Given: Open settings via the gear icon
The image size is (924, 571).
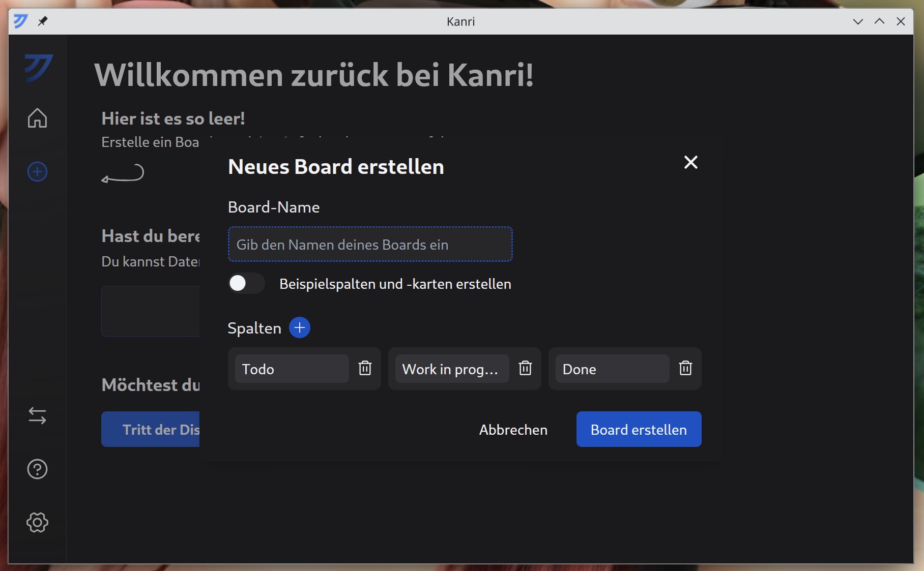Looking at the screenshot, I should (x=37, y=522).
